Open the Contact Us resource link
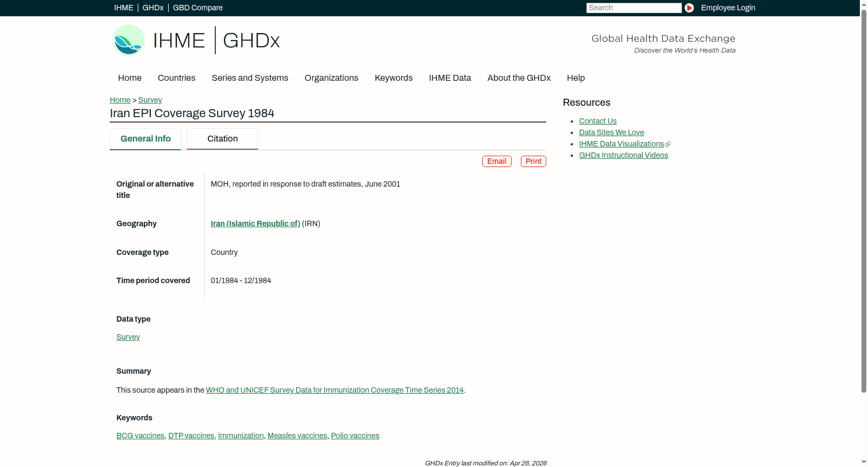Screen dimensions: 868x467 point(598,121)
